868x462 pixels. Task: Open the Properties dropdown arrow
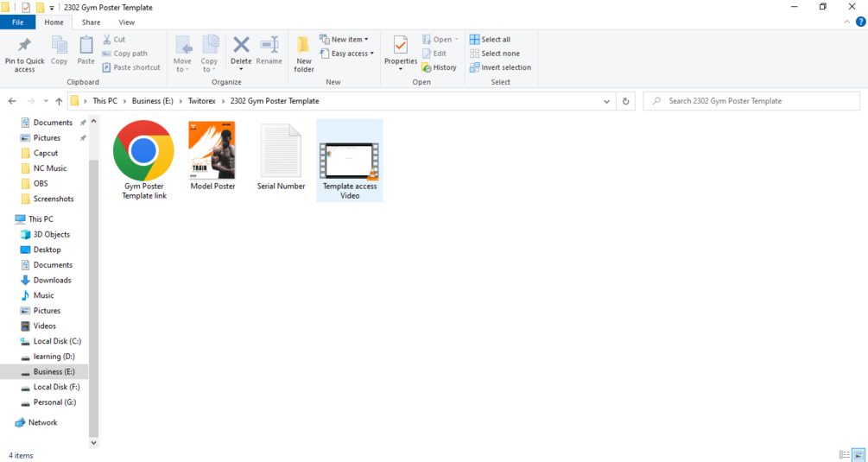(400, 69)
